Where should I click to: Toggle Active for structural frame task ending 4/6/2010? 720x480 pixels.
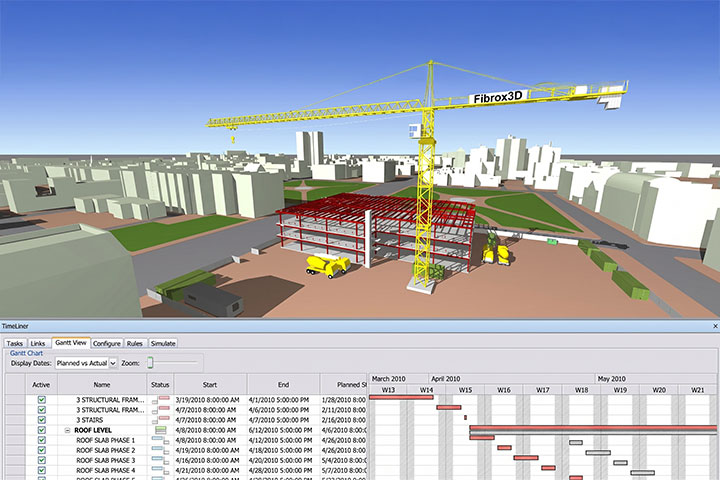(42, 410)
